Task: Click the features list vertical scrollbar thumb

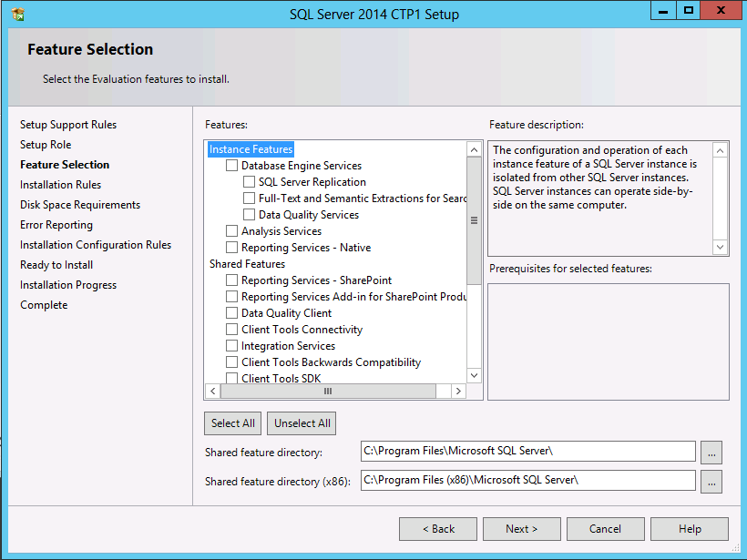Action: tap(474, 220)
